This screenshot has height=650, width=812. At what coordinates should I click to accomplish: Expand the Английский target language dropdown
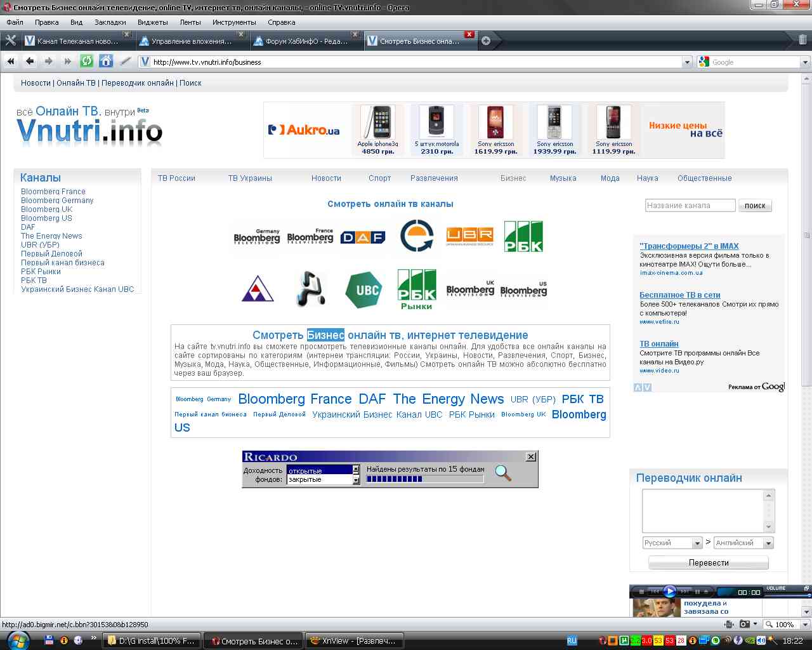[768, 543]
